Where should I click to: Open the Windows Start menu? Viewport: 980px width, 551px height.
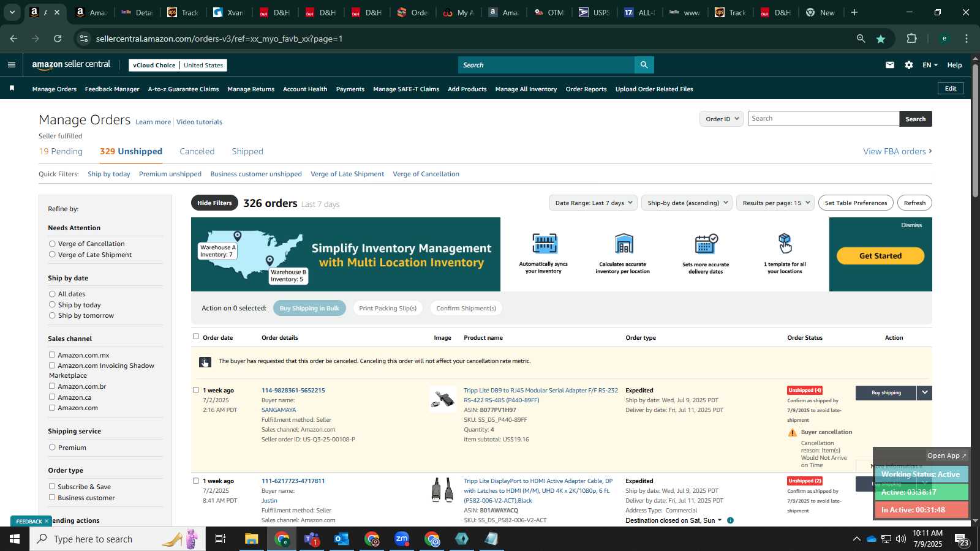(15, 539)
